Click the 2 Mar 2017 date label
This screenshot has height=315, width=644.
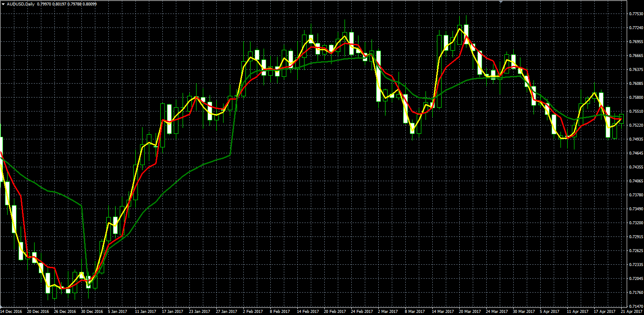[388, 312]
